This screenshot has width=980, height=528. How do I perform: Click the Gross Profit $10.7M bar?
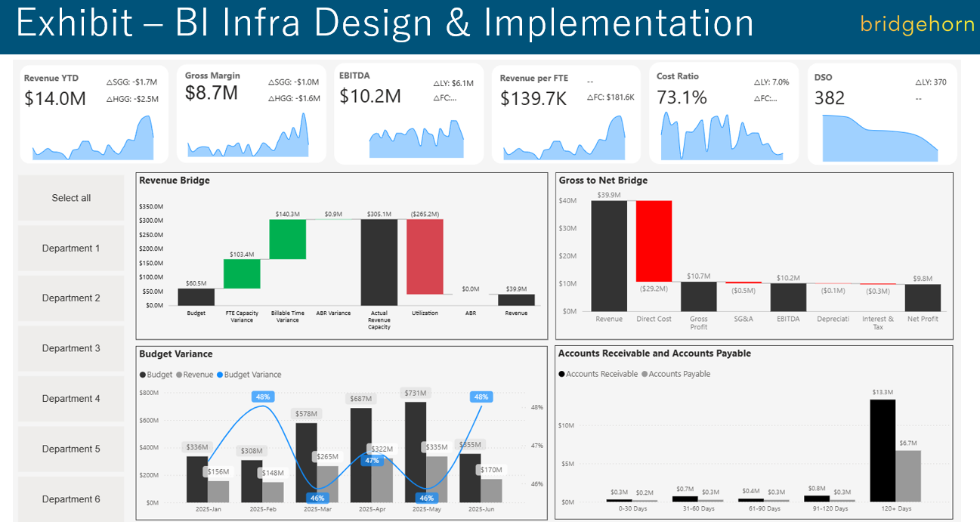[x=699, y=297]
